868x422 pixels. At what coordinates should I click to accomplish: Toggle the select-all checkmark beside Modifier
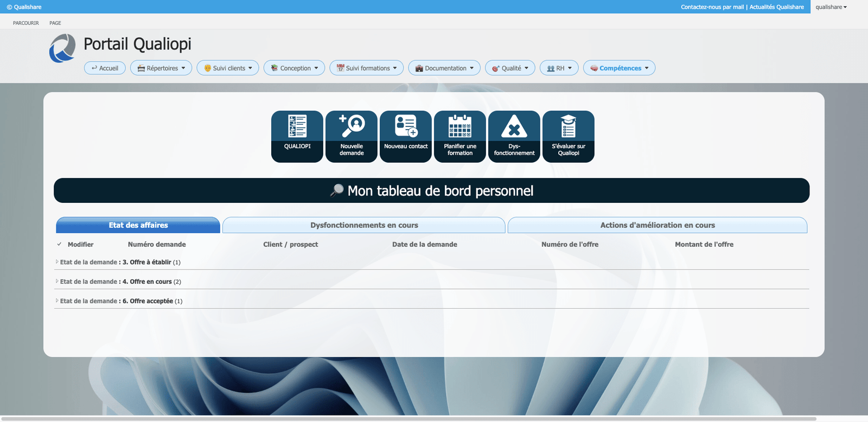tap(59, 244)
